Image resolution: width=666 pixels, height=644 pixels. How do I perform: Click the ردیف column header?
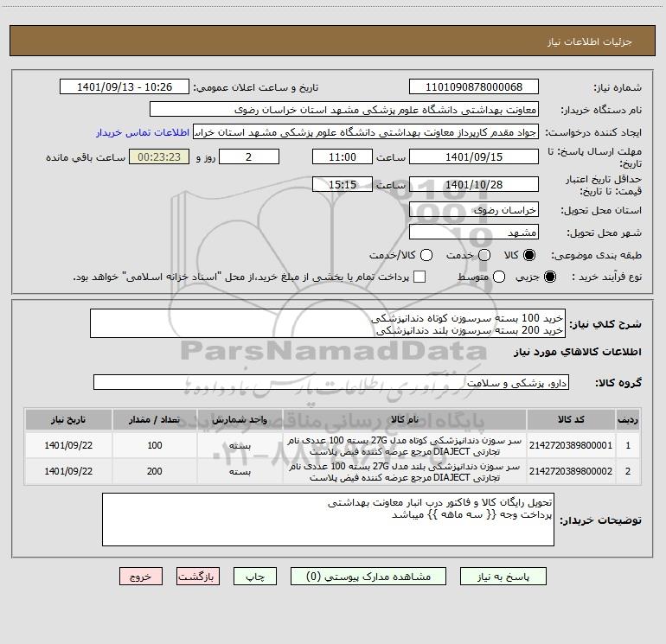627,419
